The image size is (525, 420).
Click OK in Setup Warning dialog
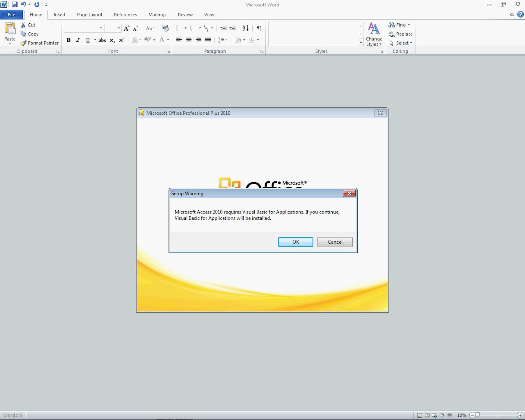(x=296, y=242)
